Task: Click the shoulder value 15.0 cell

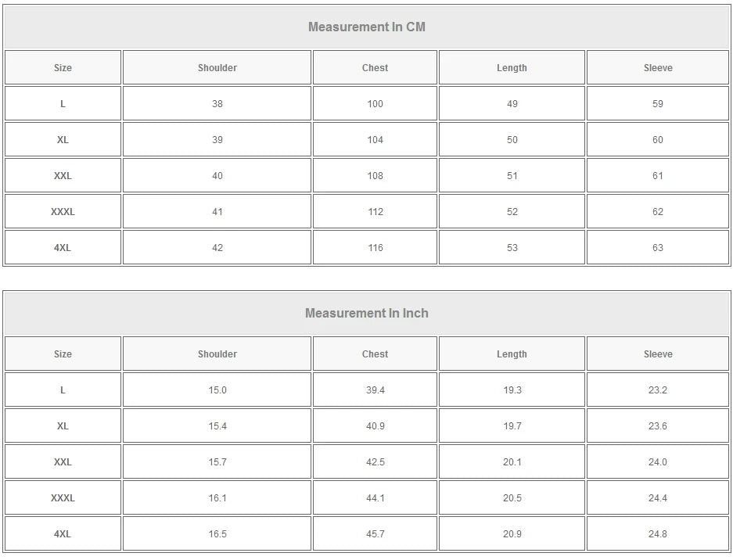Action: (217, 390)
